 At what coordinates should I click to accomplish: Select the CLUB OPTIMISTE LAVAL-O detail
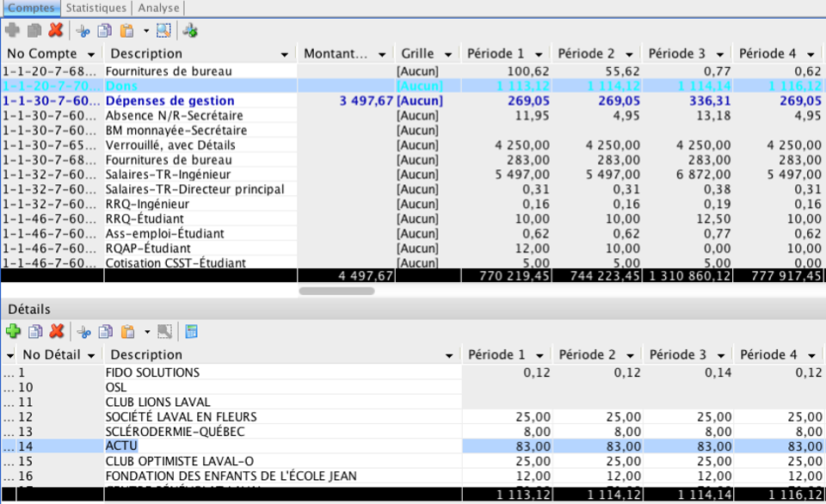(x=413, y=461)
